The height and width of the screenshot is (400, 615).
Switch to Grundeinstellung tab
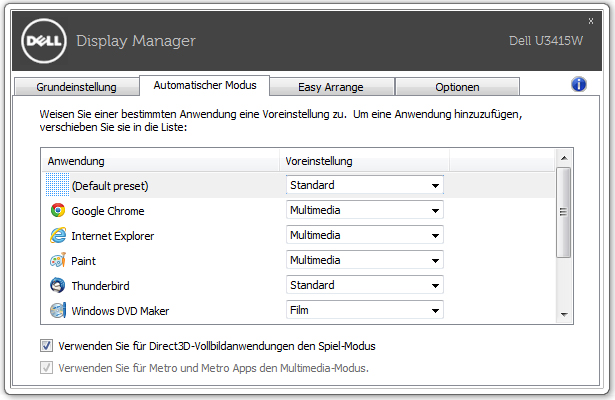point(76,87)
